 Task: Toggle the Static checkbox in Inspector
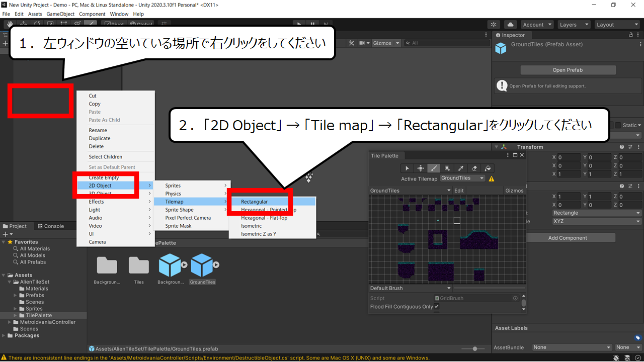point(618,125)
